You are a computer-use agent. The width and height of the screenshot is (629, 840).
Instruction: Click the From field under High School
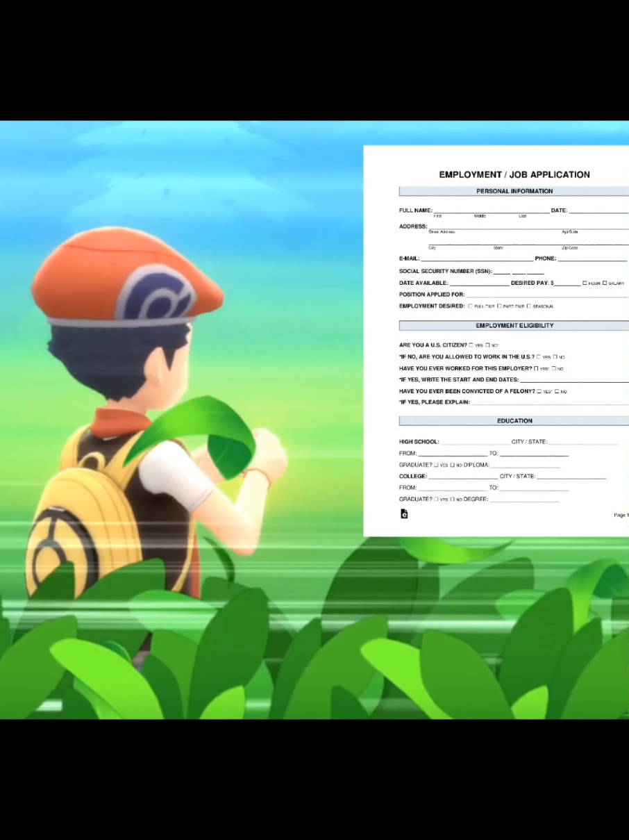pos(453,453)
